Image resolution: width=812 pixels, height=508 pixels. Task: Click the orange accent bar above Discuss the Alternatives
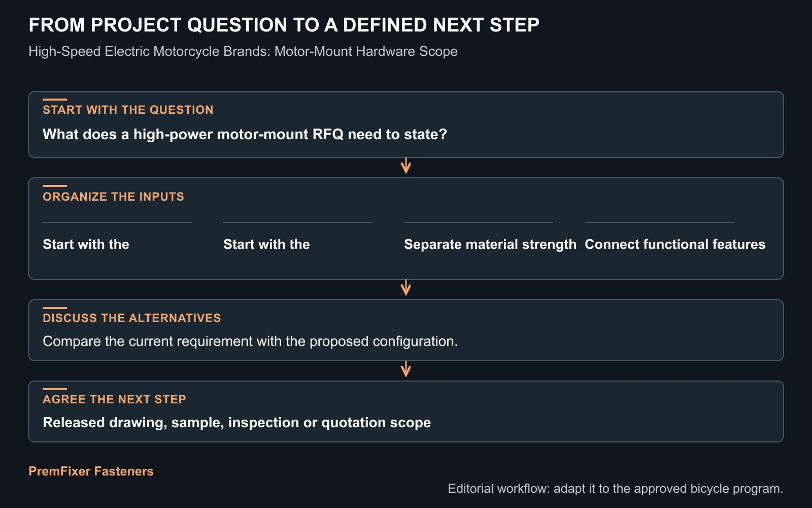click(55, 308)
